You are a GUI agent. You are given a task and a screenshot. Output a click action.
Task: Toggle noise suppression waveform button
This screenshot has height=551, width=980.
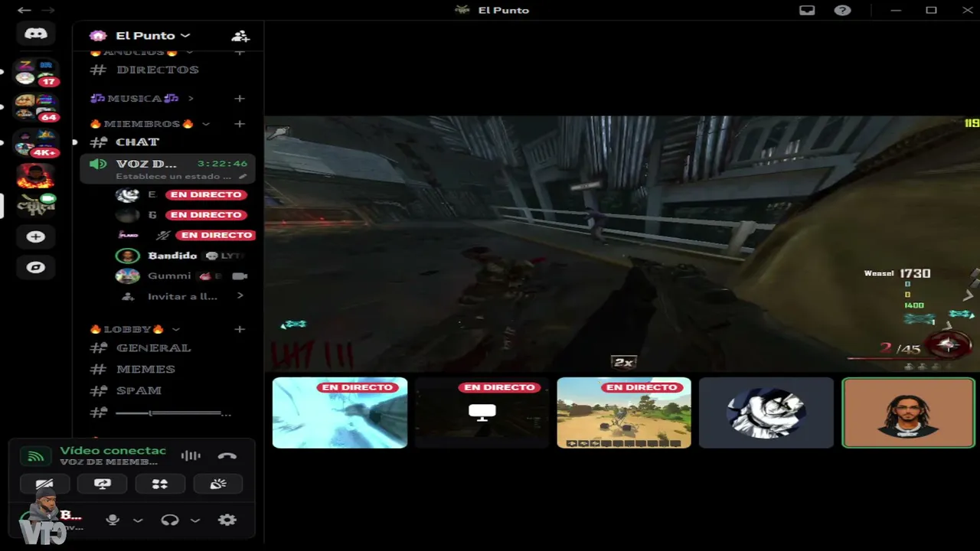point(191,456)
